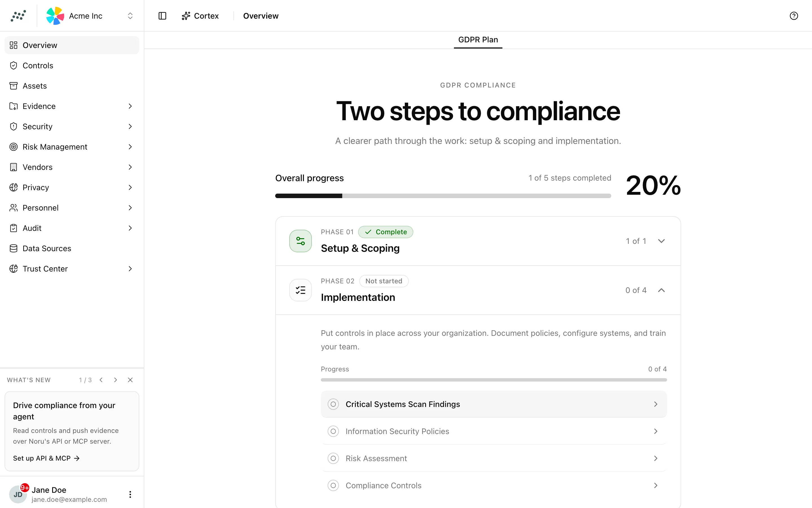Click the Acme Inc colorful pinwheel logo
The width and height of the screenshot is (812, 508).
coord(55,16)
